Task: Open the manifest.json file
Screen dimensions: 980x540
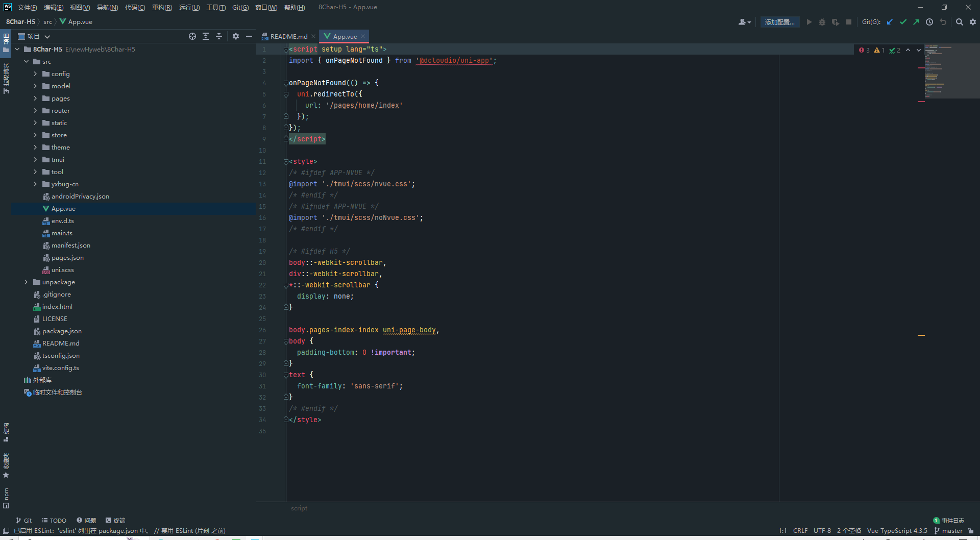Action: [71, 246]
